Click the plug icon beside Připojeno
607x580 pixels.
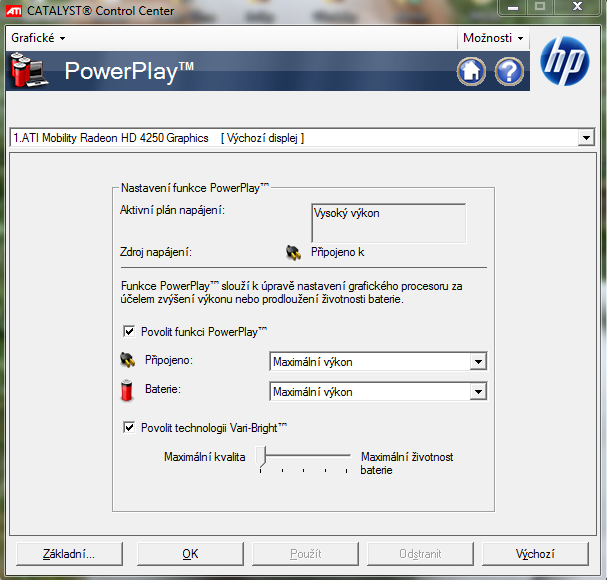tap(128, 361)
